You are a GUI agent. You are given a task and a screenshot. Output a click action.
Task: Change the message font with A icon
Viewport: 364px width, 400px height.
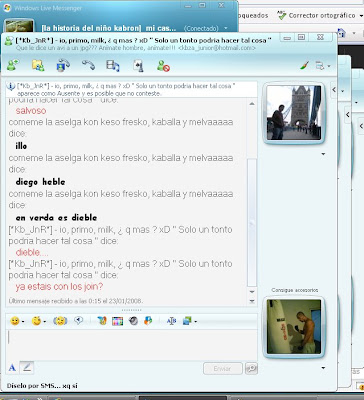point(12,368)
